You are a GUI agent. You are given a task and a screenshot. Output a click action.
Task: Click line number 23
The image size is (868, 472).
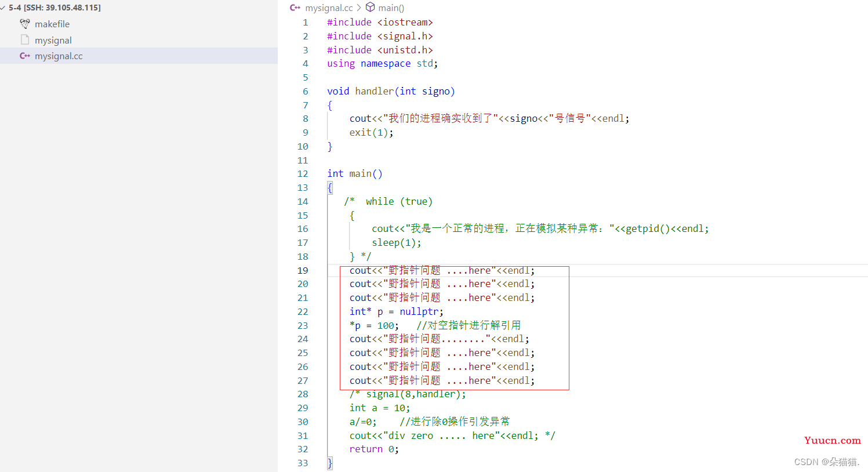pyautogui.click(x=303, y=326)
